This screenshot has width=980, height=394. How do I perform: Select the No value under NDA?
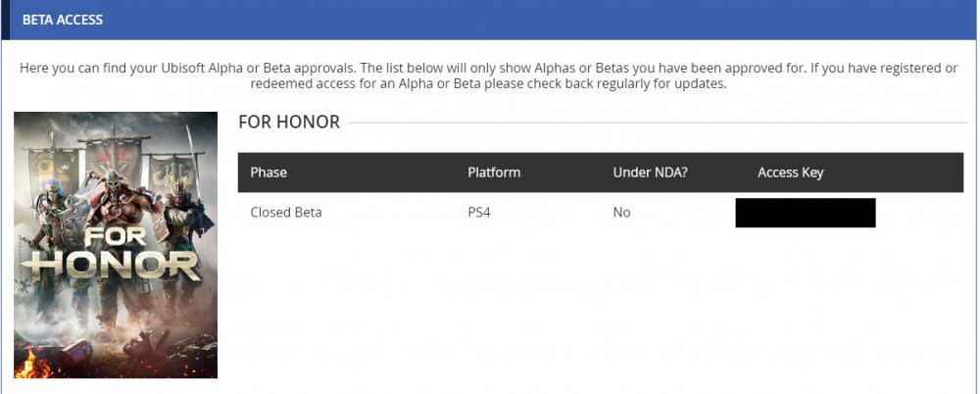tap(622, 212)
